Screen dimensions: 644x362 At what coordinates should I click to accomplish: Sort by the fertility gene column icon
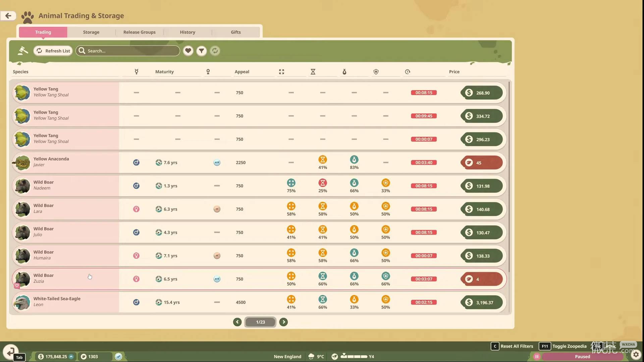pos(344,71)
